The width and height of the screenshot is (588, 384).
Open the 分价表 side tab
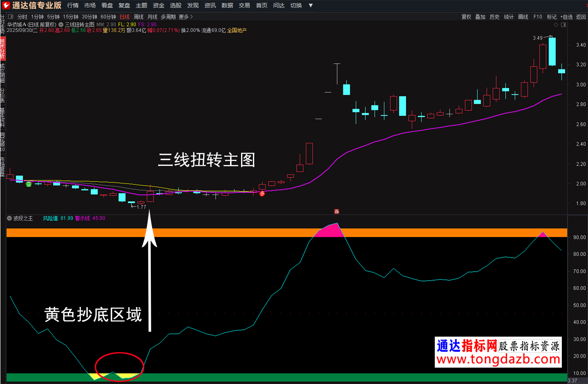(2, 95)
